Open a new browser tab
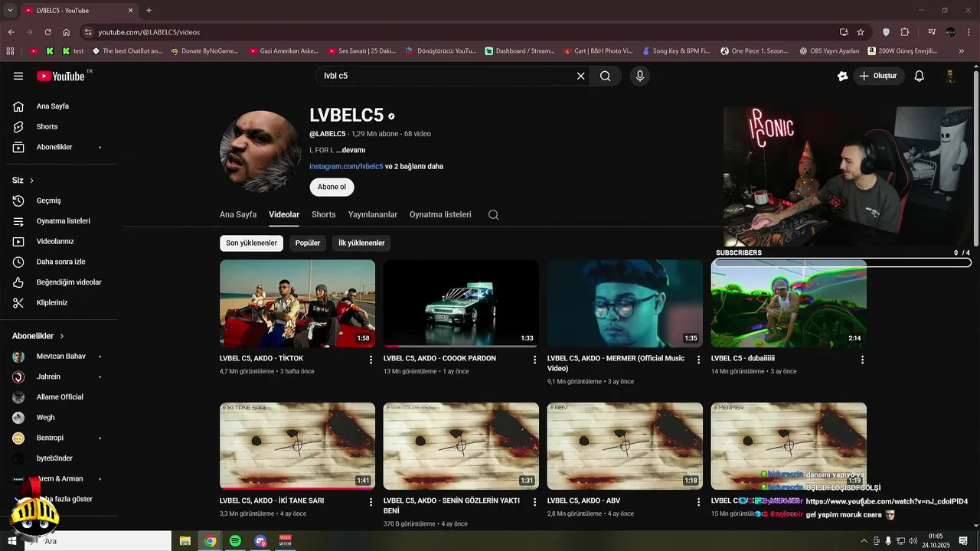 point(149,11)
